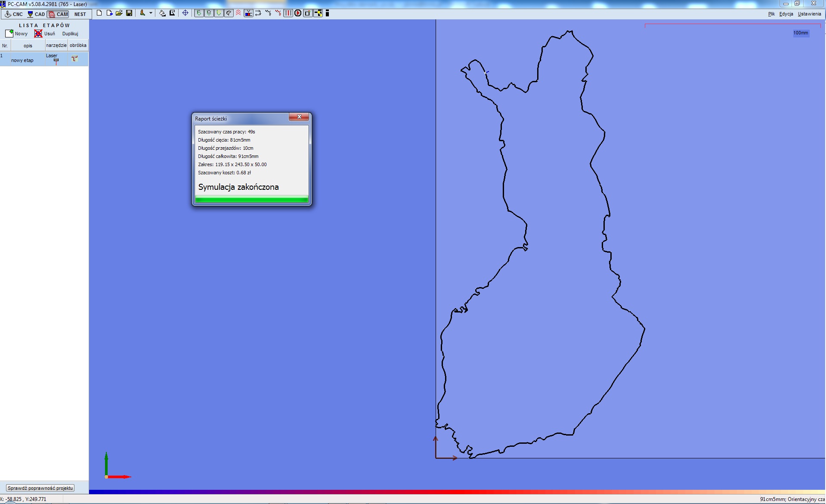Select the 'nowy etap' row in stage list
The height and width of the screenshot is (504, 826).
44,59
